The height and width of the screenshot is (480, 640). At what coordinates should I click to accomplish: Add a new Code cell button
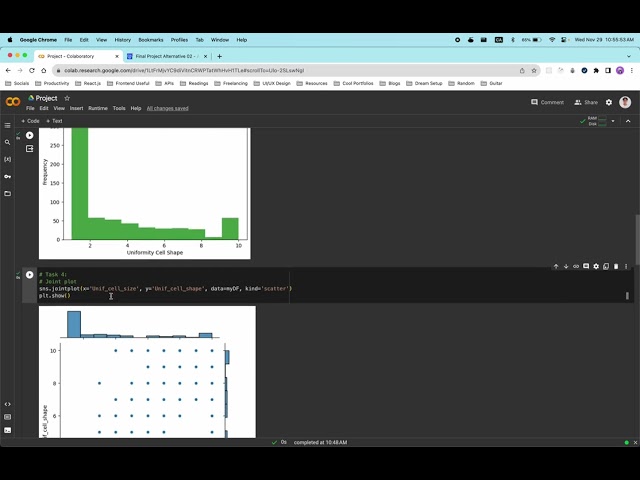pos(30,121)
